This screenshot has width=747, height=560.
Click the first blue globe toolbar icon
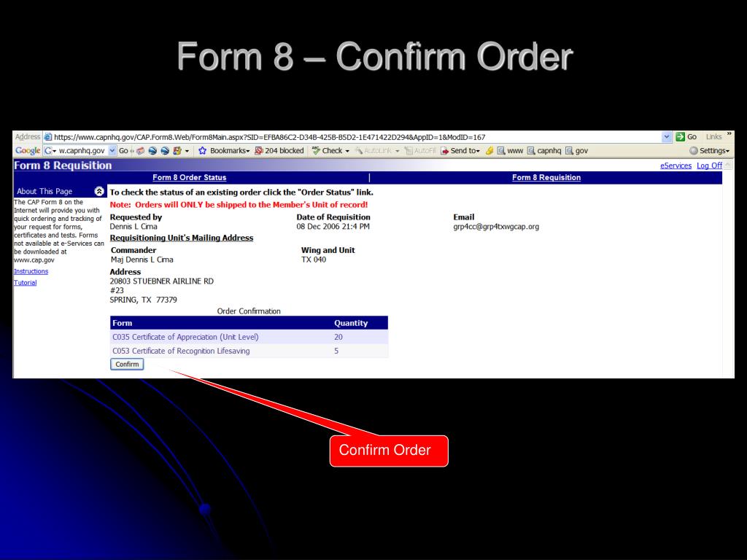[152, 151]
